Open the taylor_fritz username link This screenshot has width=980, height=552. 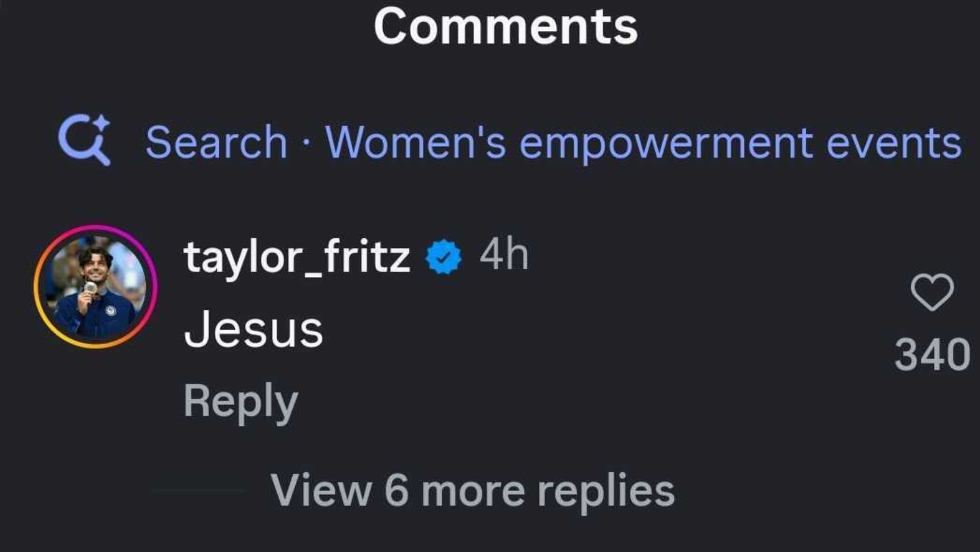click(x=296, y=257)
